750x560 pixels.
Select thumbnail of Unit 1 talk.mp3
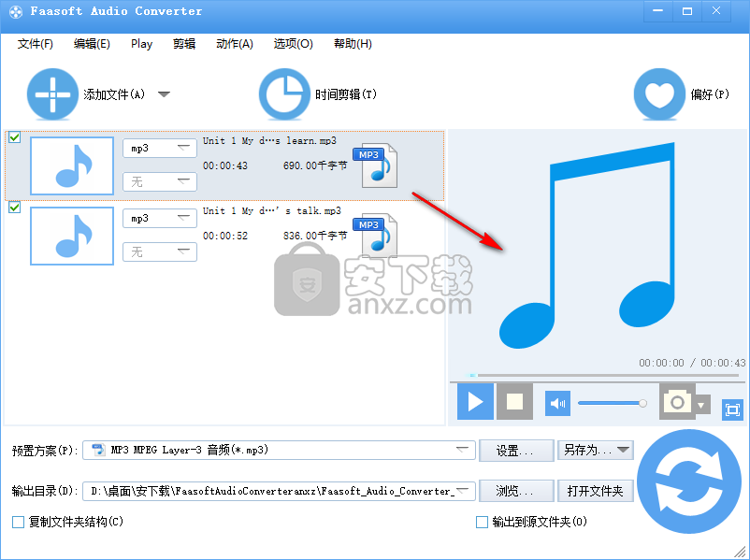pyautogui.click(x=72, y=236)
